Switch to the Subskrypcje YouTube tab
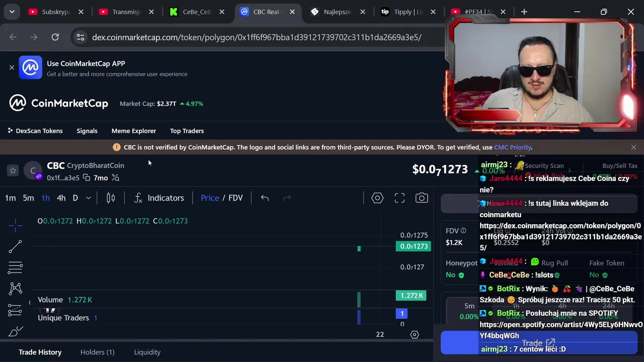Image resolution: width=644 pixels, height=362 pixels. coord(55,12)
